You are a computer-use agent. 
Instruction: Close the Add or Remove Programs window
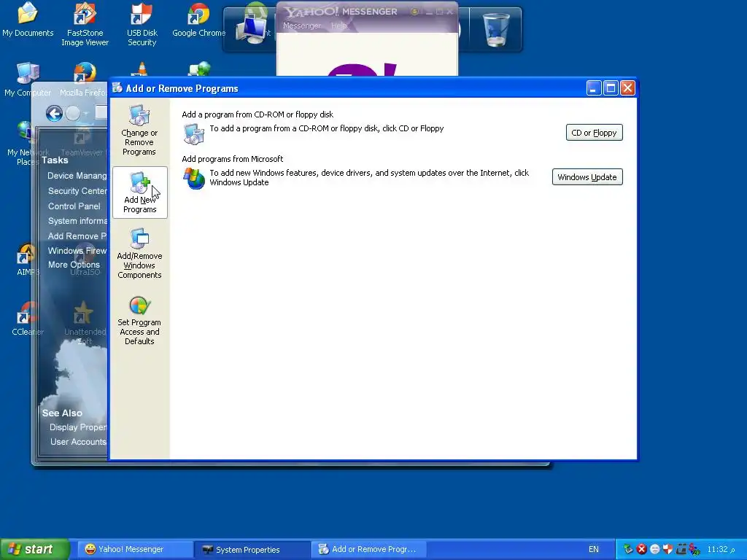pos(627,88)
